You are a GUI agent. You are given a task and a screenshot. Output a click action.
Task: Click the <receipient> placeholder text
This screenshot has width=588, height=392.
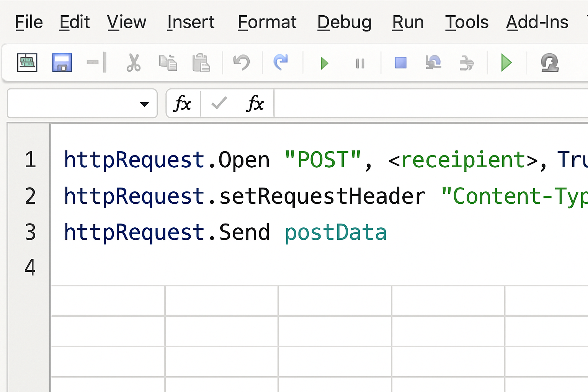click(463, 160)
